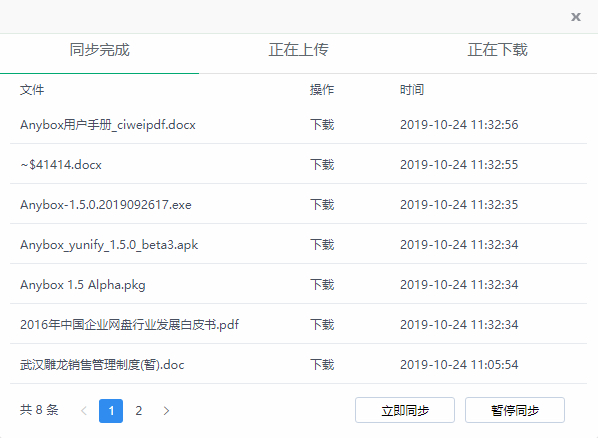Click the 立即同步 button
The image size is (598, 438).
(405, 410)
